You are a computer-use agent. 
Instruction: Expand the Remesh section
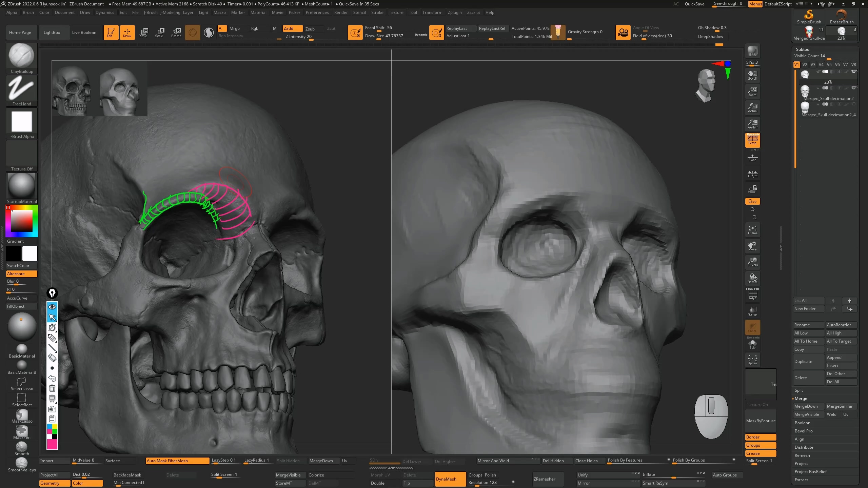point(802,455)
